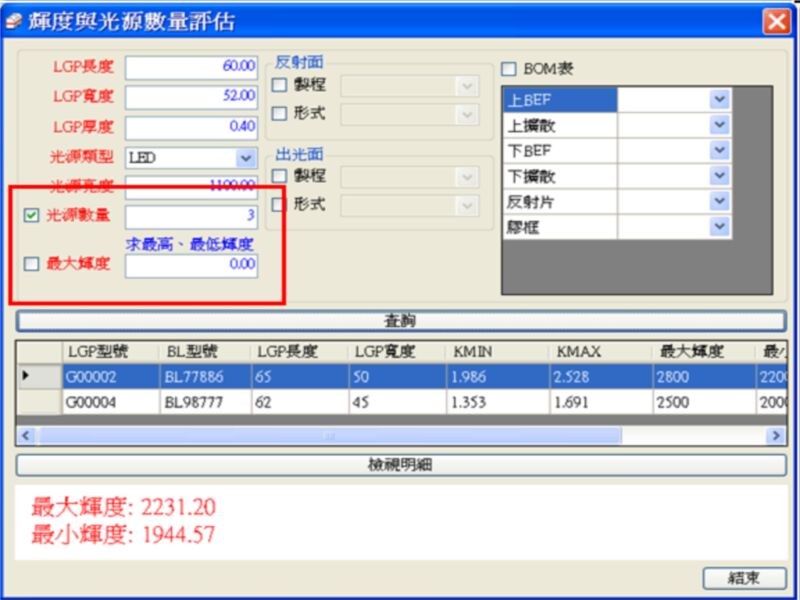Click the 結束 button

click(x=744, y=578)
